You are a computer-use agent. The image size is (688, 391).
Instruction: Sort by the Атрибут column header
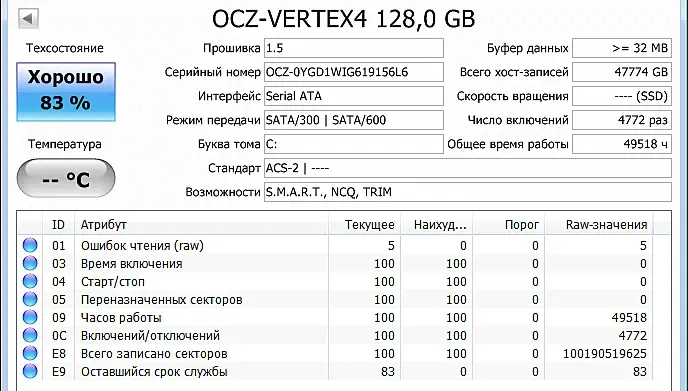pos(201,225)
